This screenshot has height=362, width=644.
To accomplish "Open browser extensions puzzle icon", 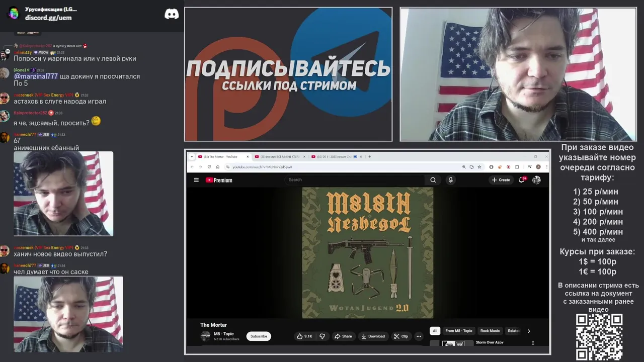I will 517,167.
